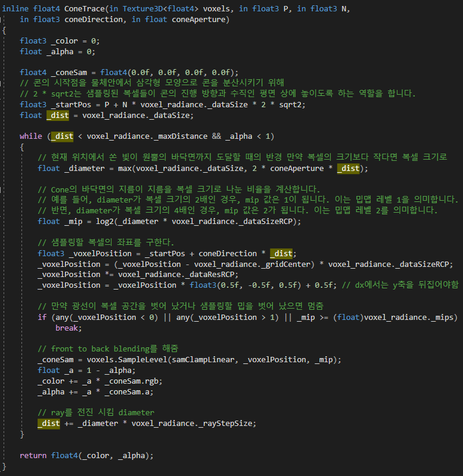
Task: Click the comment '// 샘플링할 복셀의 좌표를 구한다.'
Action: (x=105, y=242)
